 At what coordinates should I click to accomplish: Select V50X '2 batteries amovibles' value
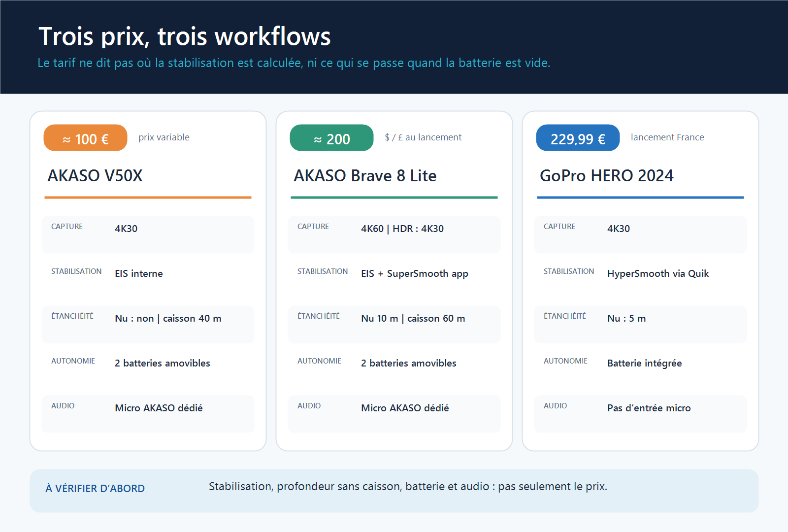163,363
